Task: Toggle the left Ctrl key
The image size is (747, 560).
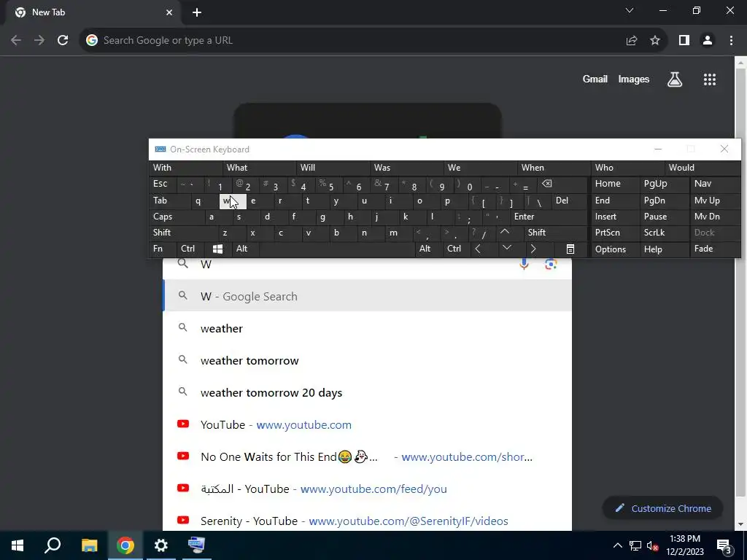Action: (x=190, y=249)
